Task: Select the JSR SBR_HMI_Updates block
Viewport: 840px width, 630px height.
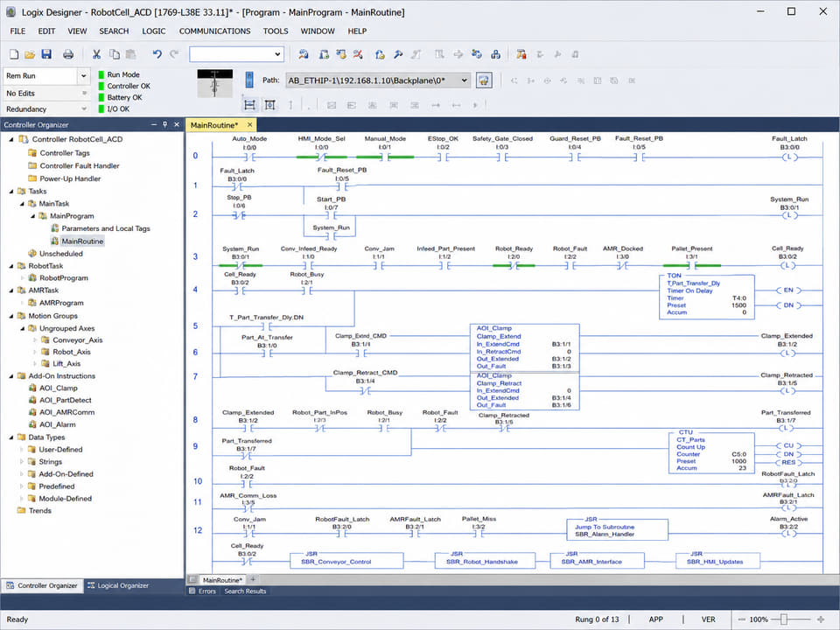Action: coord(717,561)
